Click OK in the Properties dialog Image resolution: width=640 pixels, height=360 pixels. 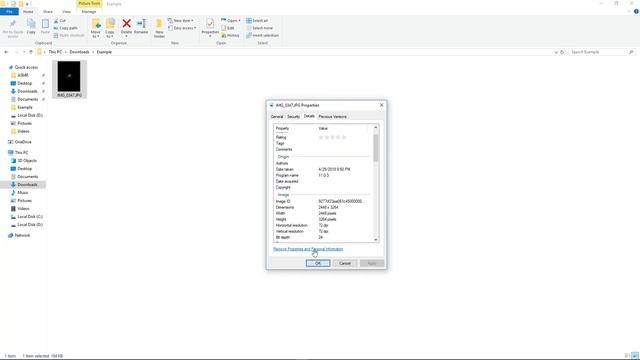(318, 263)
